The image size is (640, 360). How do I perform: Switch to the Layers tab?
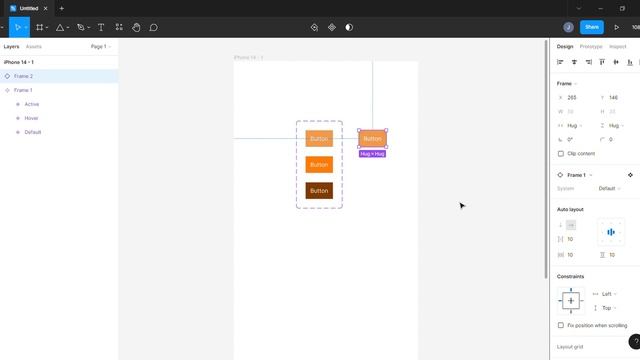coord(11,47)
